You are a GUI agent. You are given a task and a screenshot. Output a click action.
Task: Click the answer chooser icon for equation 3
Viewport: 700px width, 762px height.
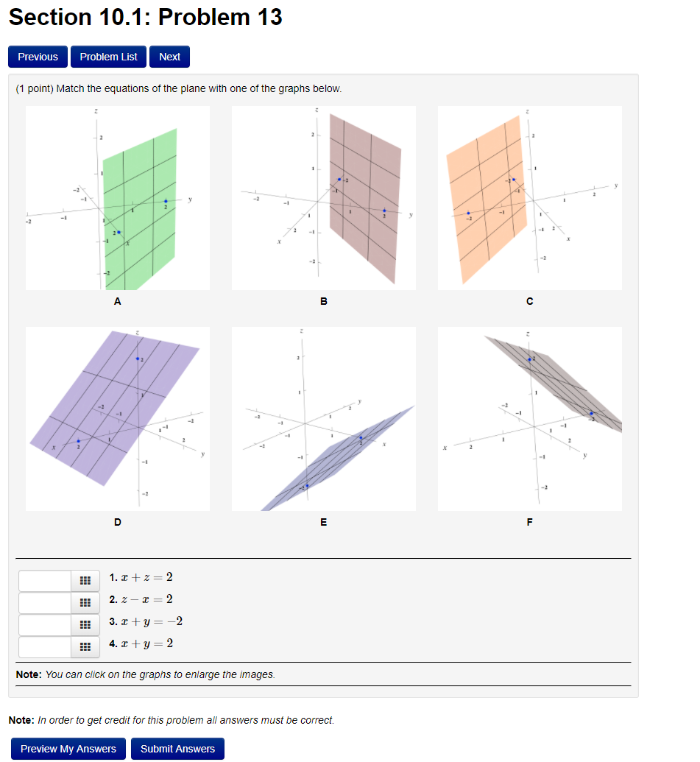[85, 625]
